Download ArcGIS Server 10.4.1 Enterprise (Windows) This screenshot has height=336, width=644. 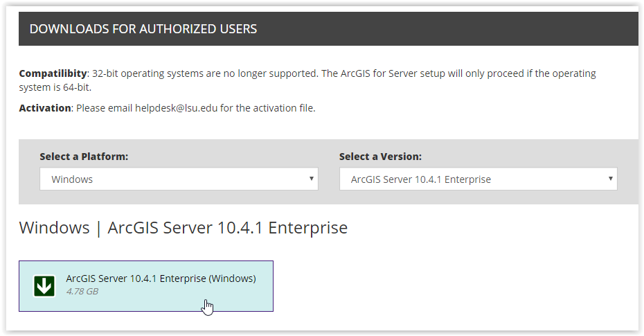click(x=146, y=286)
